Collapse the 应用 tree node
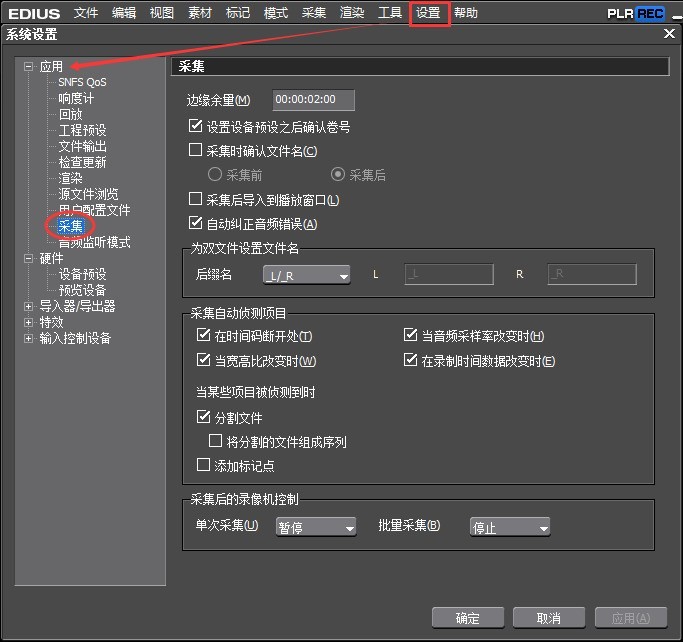The height and width of the screenshot is (642, 683). (29, 66)
